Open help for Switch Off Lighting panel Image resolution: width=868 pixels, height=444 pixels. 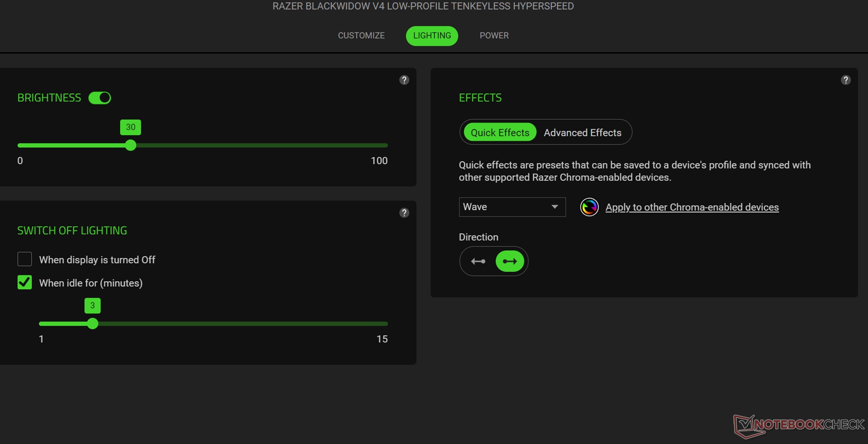(x=404, y=213)
